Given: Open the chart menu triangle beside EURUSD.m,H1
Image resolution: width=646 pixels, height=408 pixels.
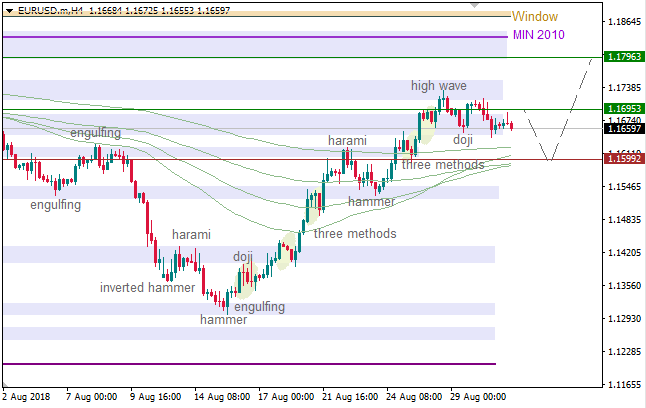Looking at the screenshot, I should coord(7,9).
